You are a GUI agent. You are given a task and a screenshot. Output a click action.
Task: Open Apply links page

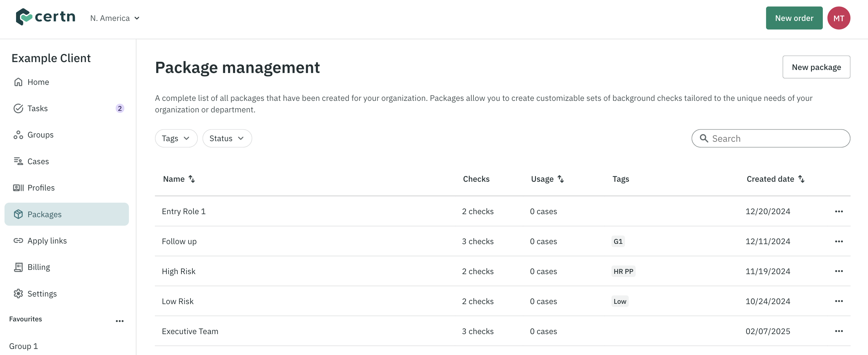point(47,241)
